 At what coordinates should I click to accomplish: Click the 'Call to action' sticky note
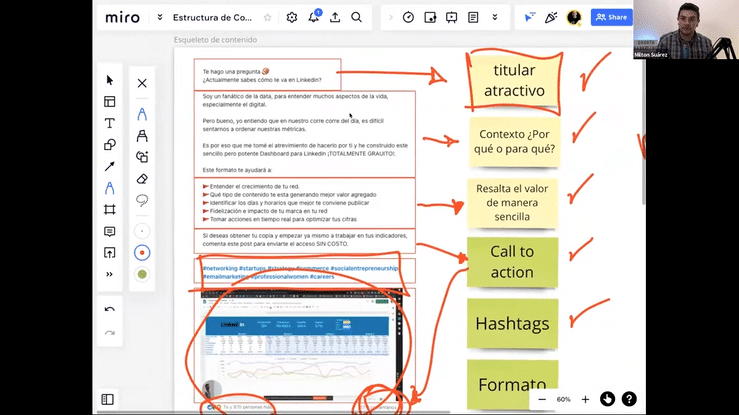(x=512, y=262)
